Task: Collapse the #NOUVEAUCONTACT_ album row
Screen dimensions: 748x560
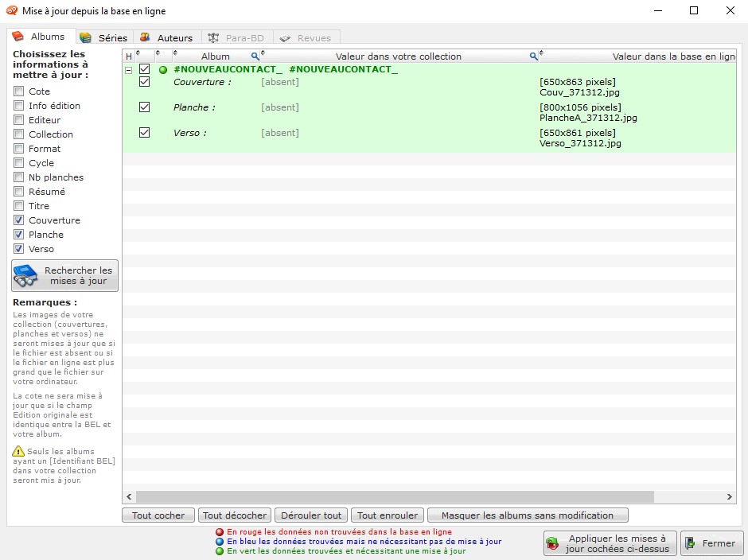Action: (x=129, y=70)
